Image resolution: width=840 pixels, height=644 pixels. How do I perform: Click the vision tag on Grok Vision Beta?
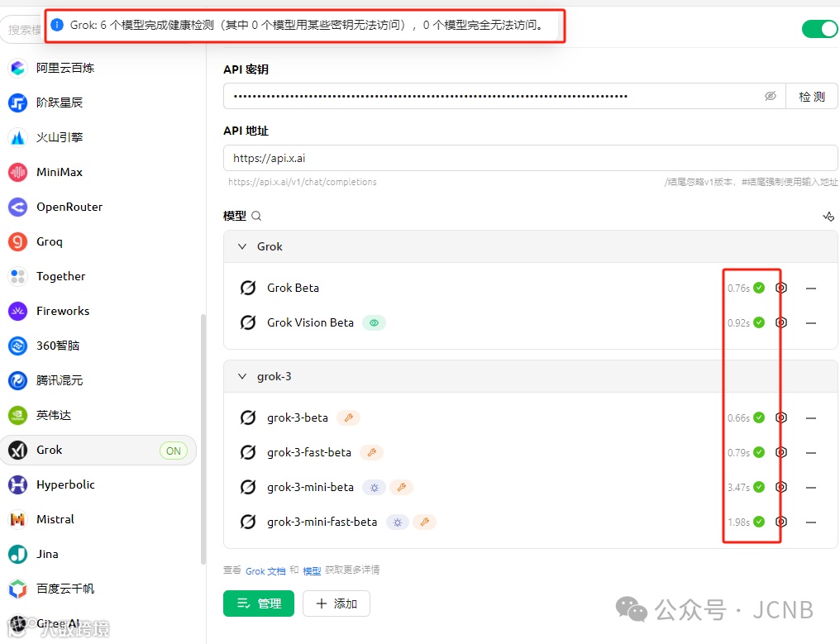[x=374, y=323]
